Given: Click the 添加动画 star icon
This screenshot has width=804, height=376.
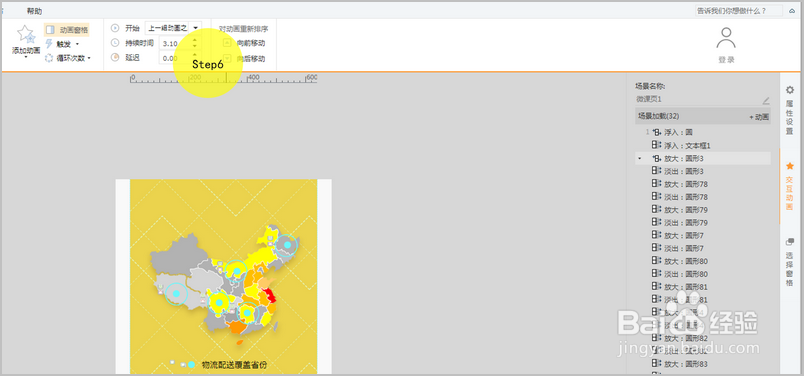Looking at the screenshot, I should coord(26,34).
